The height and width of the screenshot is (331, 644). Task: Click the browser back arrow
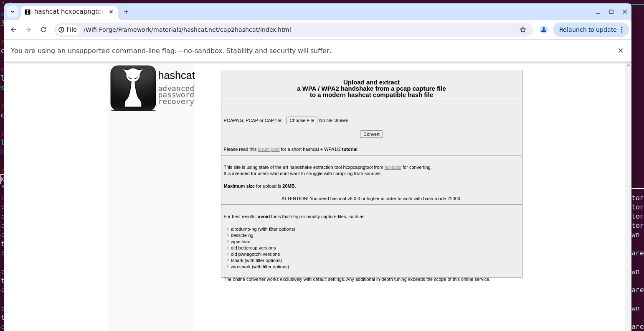(13, 30)
